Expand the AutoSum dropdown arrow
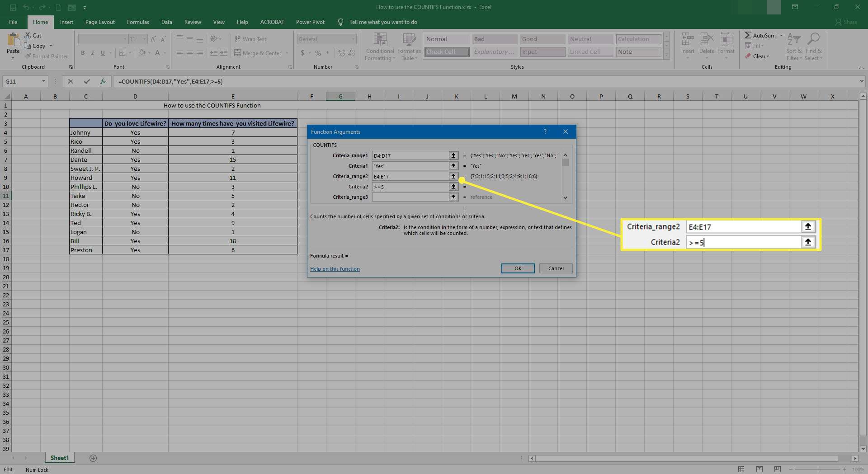The width and height of the screenshot is (868, 474). (x=781, y=35)
